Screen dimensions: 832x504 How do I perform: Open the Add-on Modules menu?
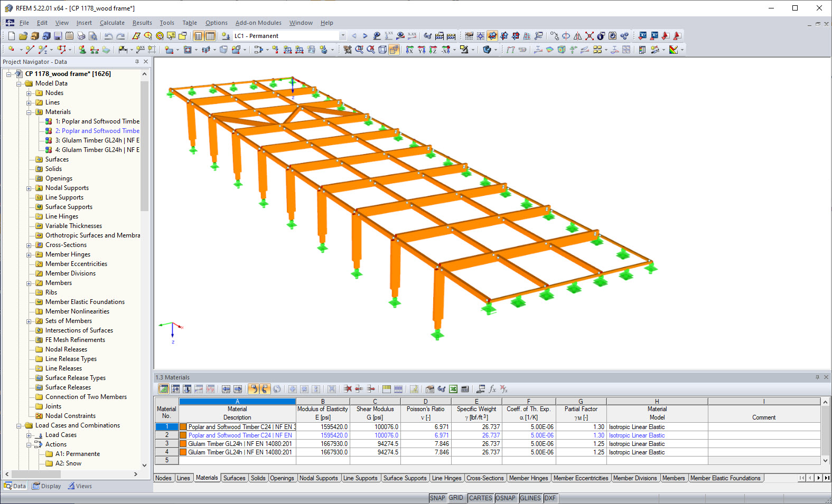(x=258, y=23)
